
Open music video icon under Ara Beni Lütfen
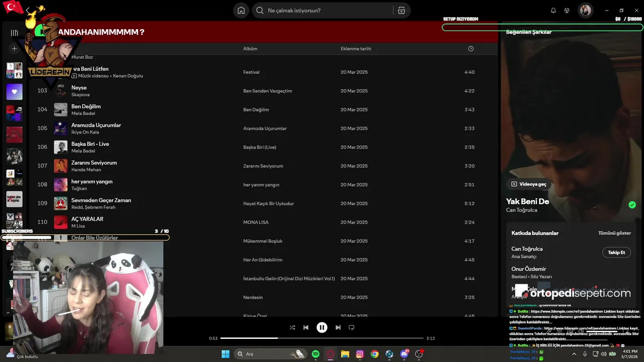[74, 76]
